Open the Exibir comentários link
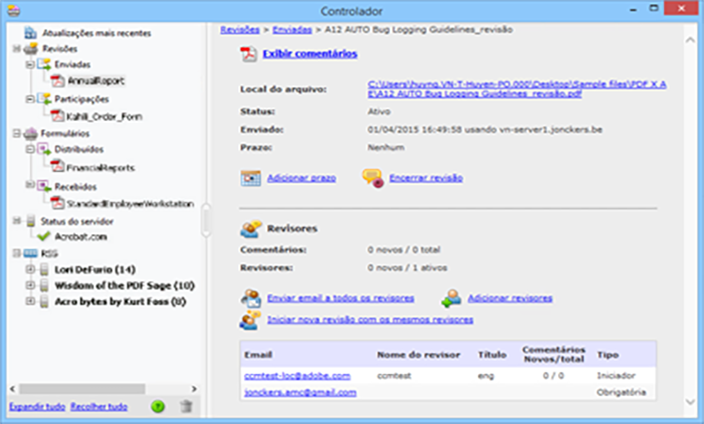The height and width of the screenshot is (424, 704). click(x=310, y=54)
